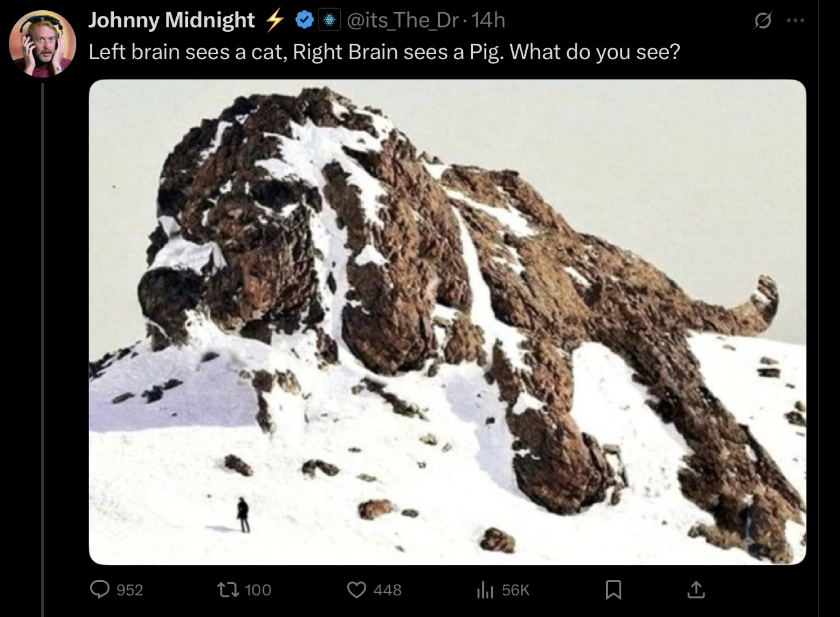Open Johnny Midnight's profile avatar

(43, 44)
